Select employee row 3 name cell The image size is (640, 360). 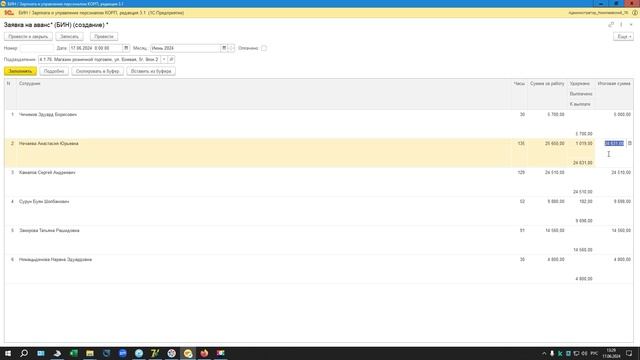(x=47, y=173)
